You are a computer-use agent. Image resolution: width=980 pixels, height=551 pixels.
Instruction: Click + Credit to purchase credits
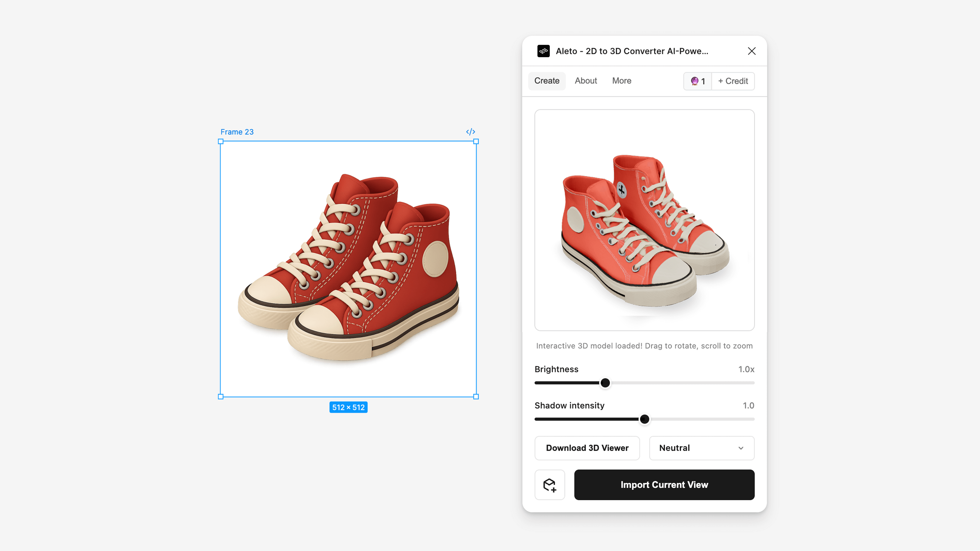pyautogui.click(x=732, y=81)
